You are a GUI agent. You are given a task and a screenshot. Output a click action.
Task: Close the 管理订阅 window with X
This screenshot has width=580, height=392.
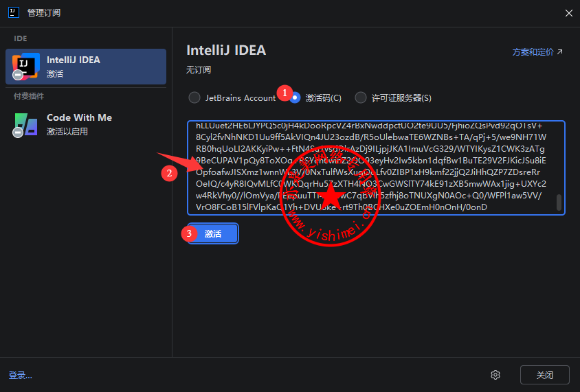pyautogui.click(x=568, y=13)
